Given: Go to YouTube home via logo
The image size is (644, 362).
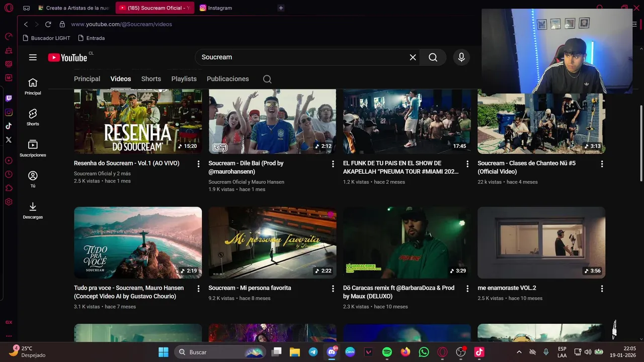Looking at the screenshot, I should pyautogui.click(x=68, y=57).
